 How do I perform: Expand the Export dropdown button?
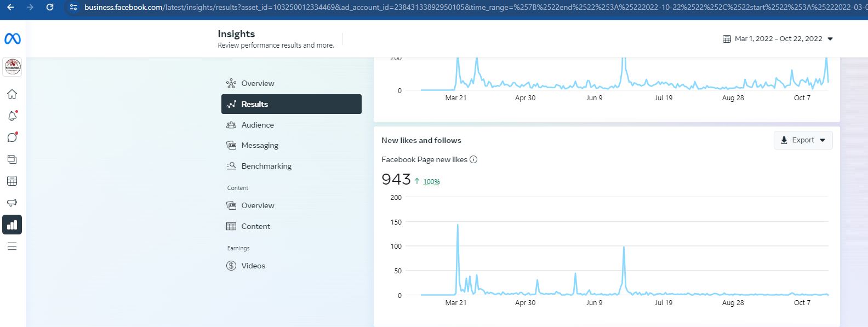[x=803, y=140]
